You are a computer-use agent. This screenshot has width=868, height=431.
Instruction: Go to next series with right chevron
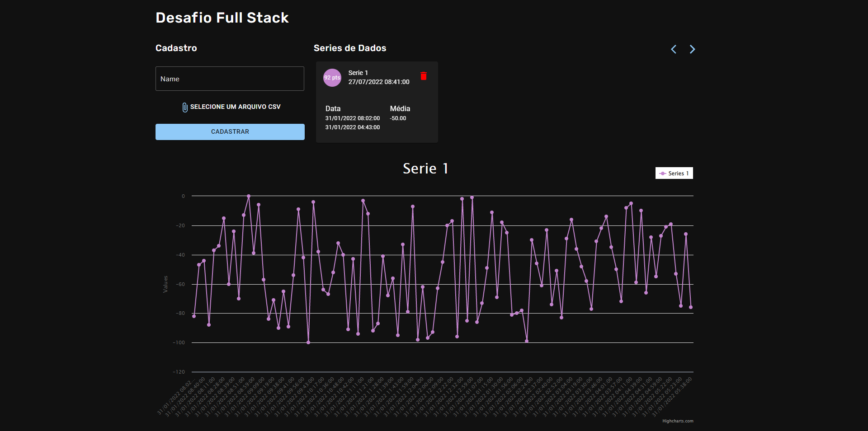[692, 49]
